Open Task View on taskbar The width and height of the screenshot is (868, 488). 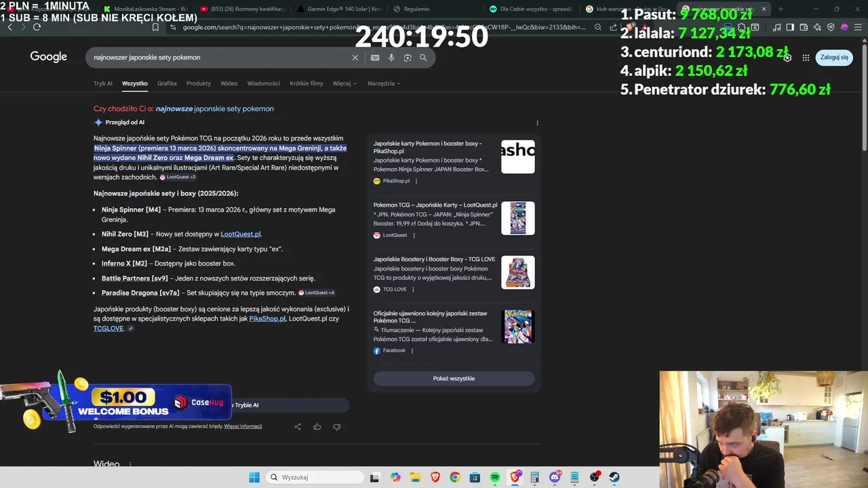(x=374, y=477)
